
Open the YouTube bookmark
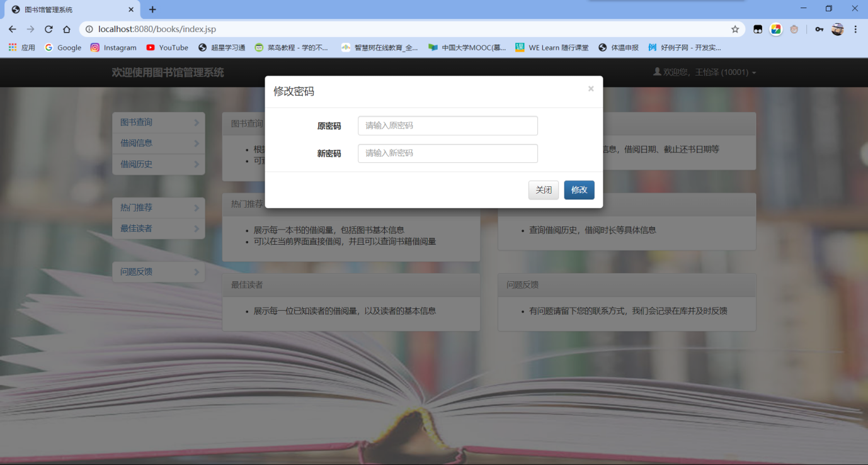(x=167, y=47)
